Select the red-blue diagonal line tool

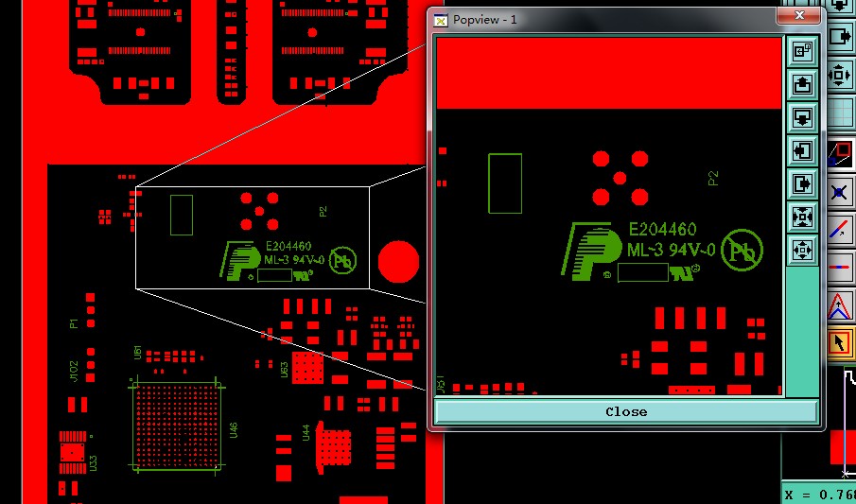pyautogui.click(x=840, y=230)
